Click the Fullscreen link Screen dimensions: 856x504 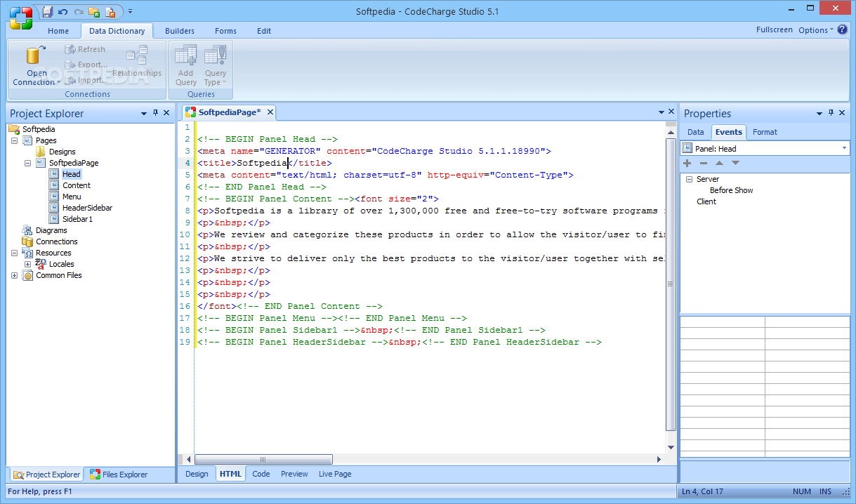coord(775,29)
